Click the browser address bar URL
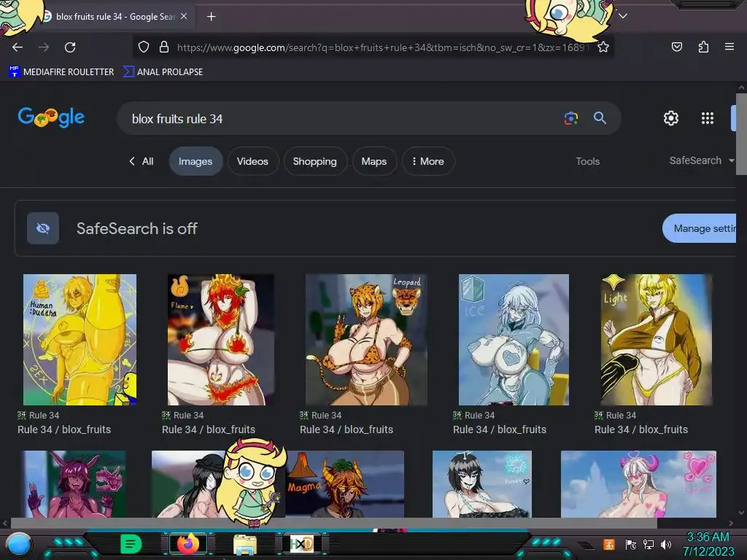Screen dimensions: 747x560 (x=382, y=47)
